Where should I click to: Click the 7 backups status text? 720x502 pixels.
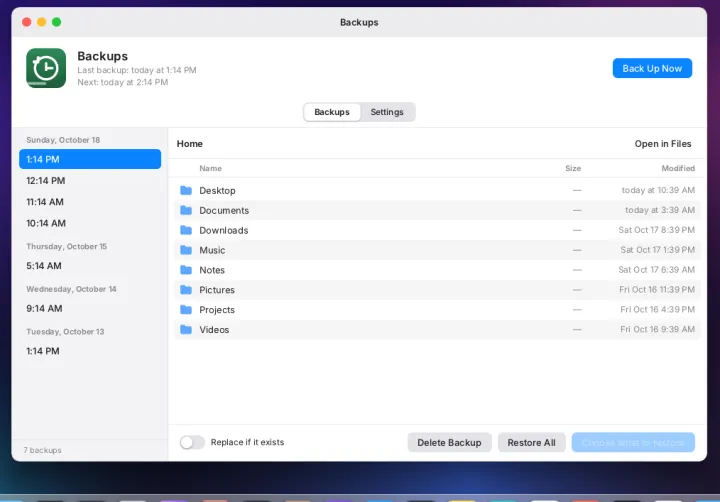pyautogui.click(x=42, y=450)
